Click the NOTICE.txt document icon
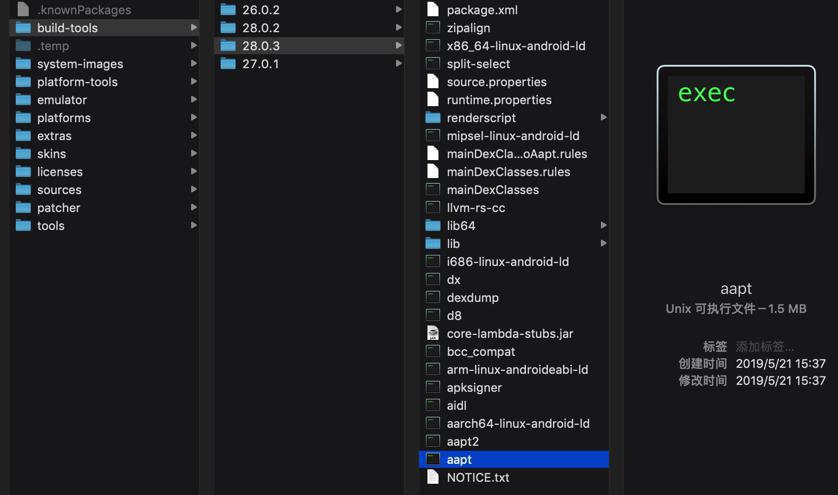 [x=433, y=477]
